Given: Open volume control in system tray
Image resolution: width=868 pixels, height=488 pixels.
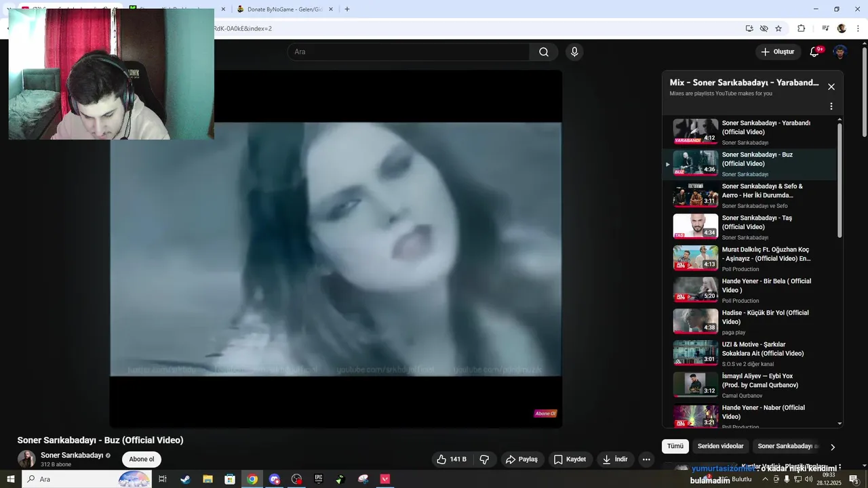Looking at the screenshot, I should click(808, 479).
